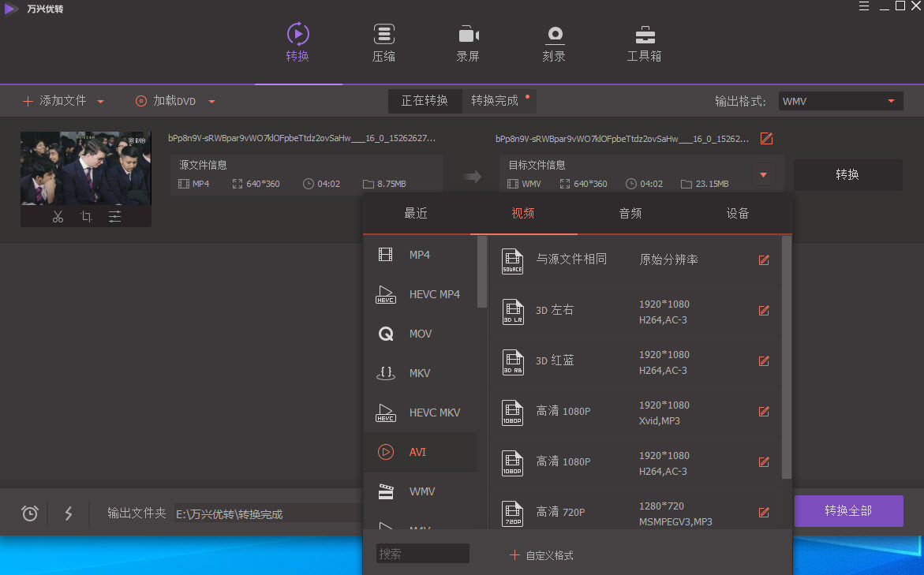Viewport: 924px width, 575px height.
Task: Toggle the clock schedule task option
Action: click(x=29, y=513)
